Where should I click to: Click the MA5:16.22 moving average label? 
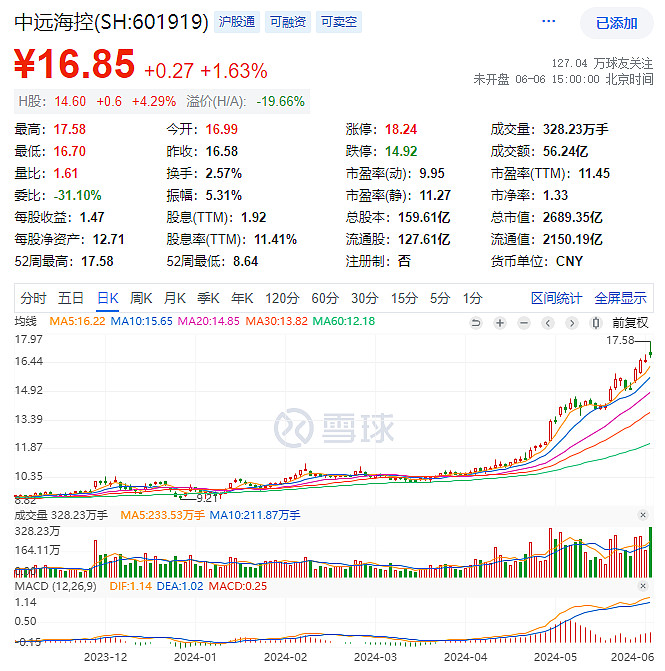pos(77,321)
